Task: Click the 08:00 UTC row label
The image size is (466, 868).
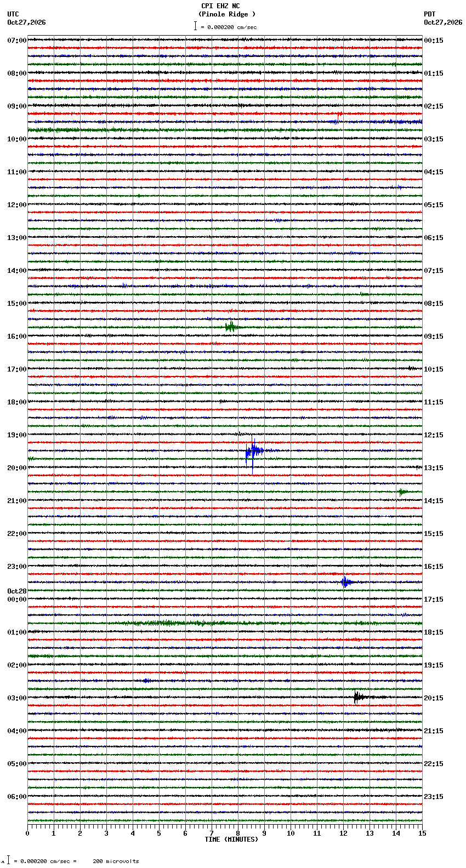Action: pos(17,73)
